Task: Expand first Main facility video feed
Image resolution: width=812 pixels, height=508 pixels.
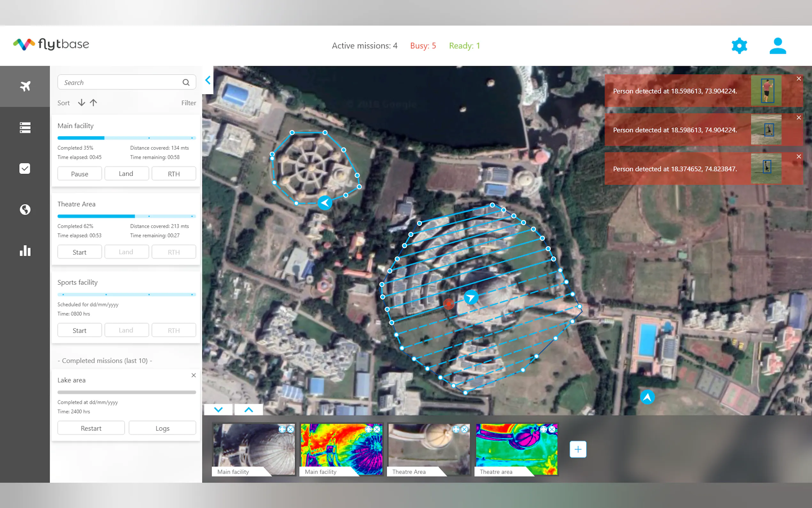Action: point(282,429)
